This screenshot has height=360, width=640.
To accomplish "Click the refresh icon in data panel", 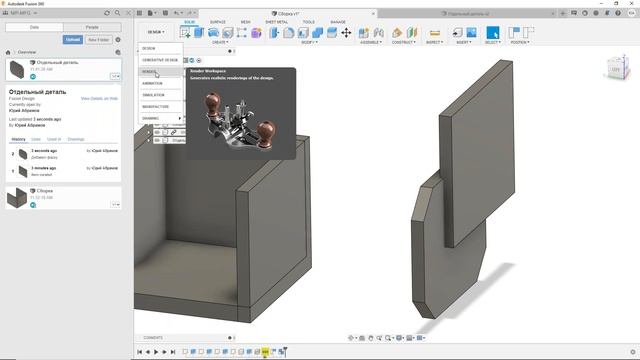I will 107,13.
